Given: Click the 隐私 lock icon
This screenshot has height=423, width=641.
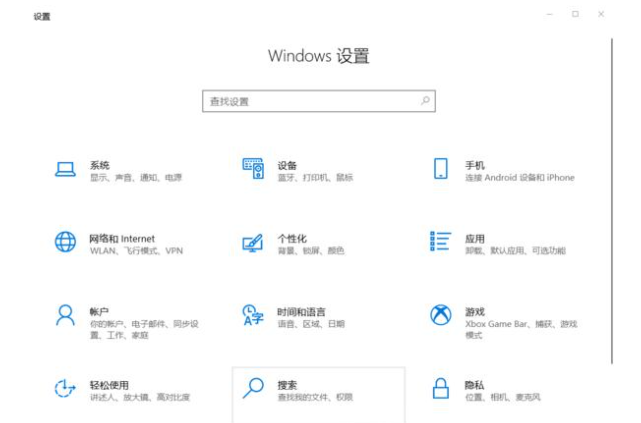Looking at the screenshot, I should (x=440, y=389).
